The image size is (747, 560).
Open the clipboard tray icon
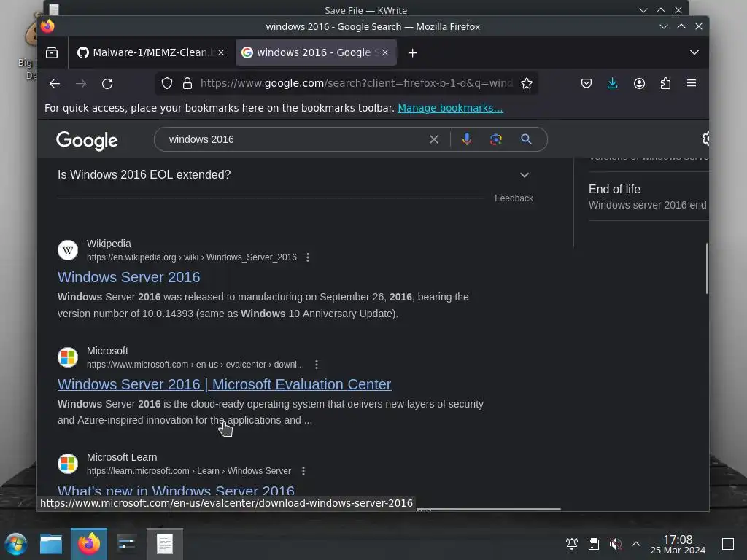(594, 544)
